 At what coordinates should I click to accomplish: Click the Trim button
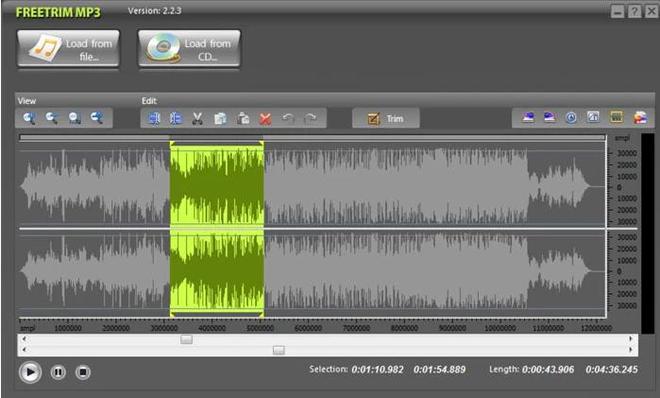pyautogui.click(x=386, y=119)
